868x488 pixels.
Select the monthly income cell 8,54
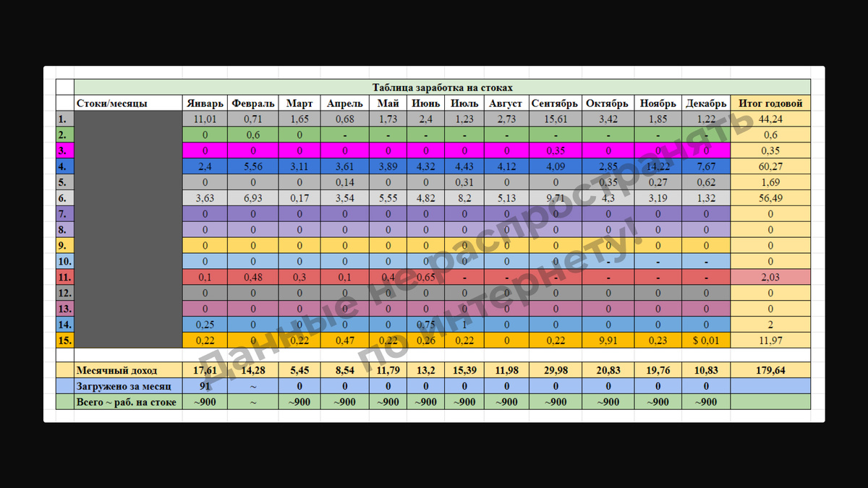[x=344, y=370]
